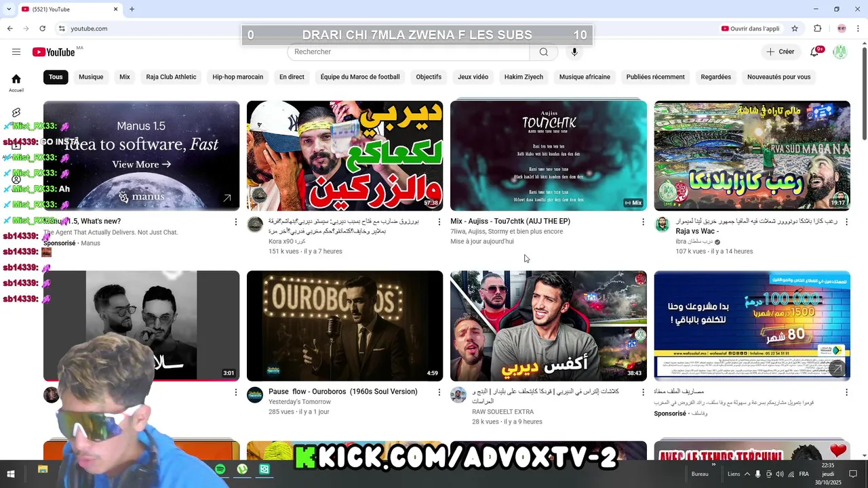The width and height of the screenshot is (868, 488).
Task: Open the Aujiss Tou7chtk mix thumbnail
Action: point(549,156)
